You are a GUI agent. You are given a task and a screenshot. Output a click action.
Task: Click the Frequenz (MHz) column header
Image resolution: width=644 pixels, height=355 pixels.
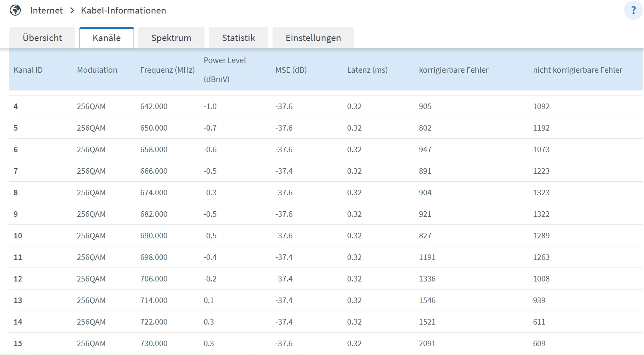[x=167, y=70]
